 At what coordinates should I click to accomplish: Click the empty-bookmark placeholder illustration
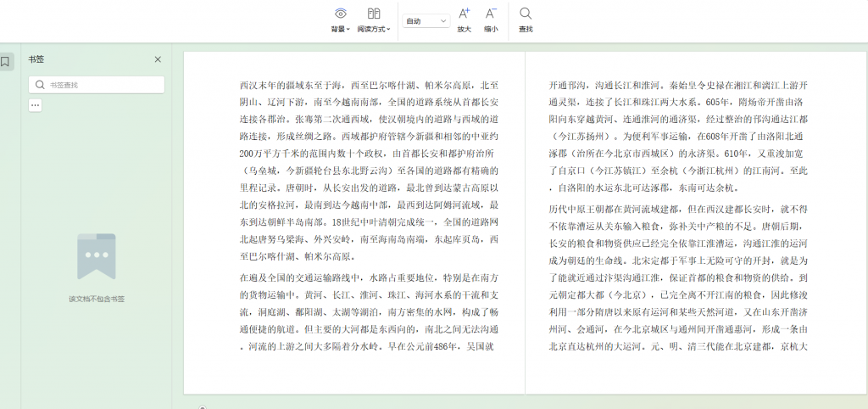(x=97, y=256)
